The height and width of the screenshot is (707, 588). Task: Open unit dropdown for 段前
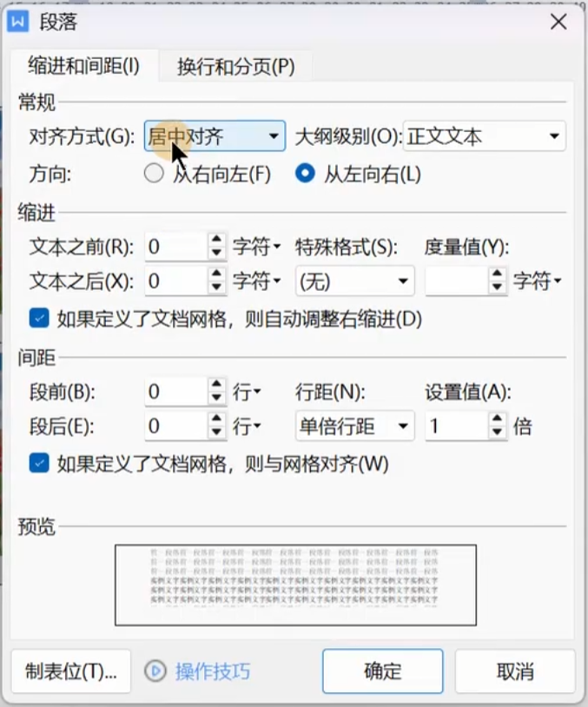pos(247,392)
